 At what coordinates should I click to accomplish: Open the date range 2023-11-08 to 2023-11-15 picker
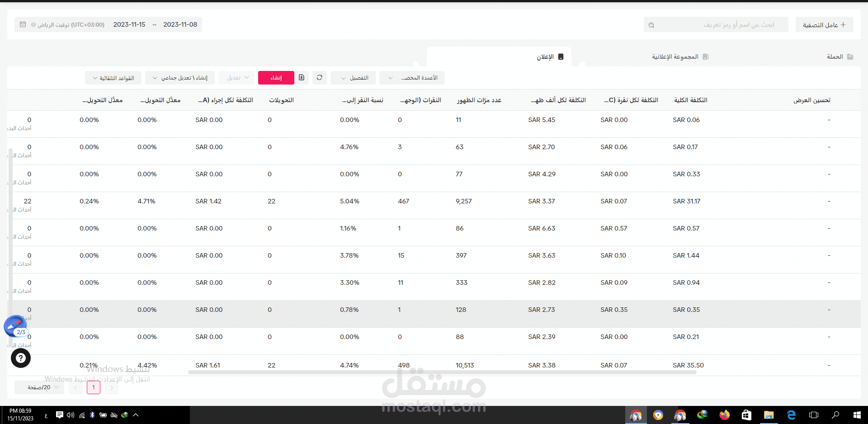[x=155, y=24]
